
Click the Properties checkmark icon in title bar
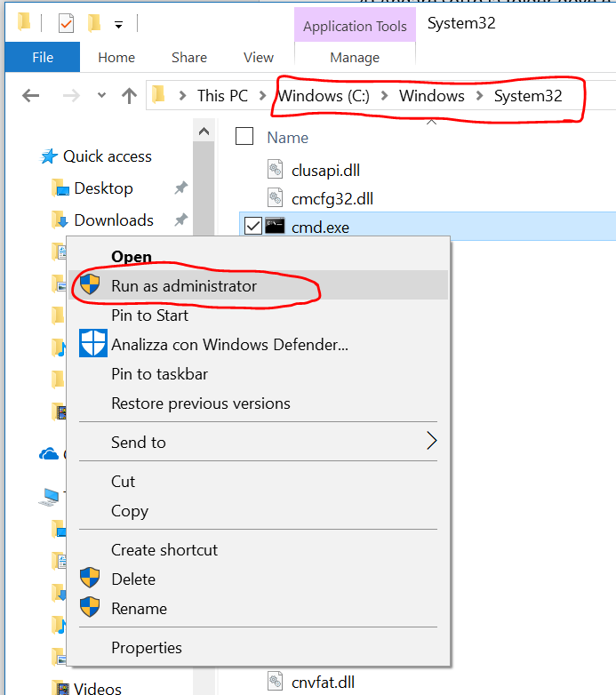[67, 23]
